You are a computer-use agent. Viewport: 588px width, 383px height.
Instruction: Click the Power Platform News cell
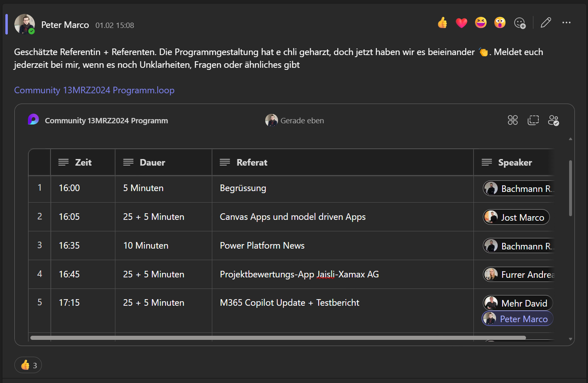(x=343, y=245)
